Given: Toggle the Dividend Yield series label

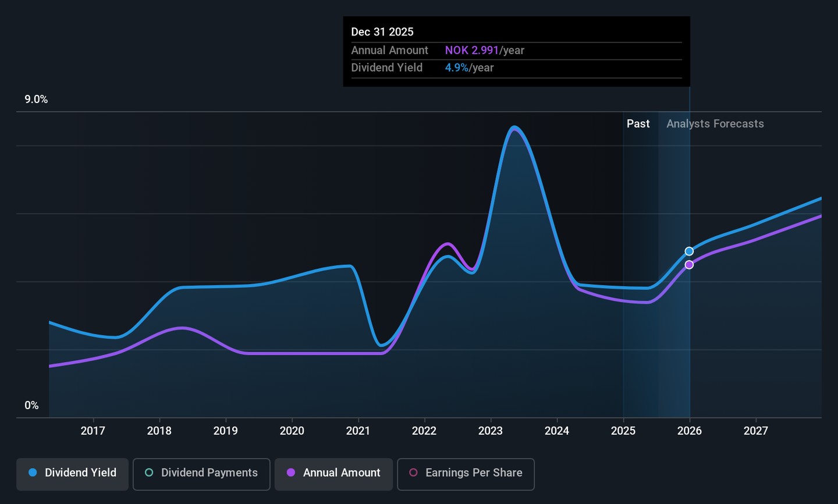Looking at the screenshot, I should 80,473.
